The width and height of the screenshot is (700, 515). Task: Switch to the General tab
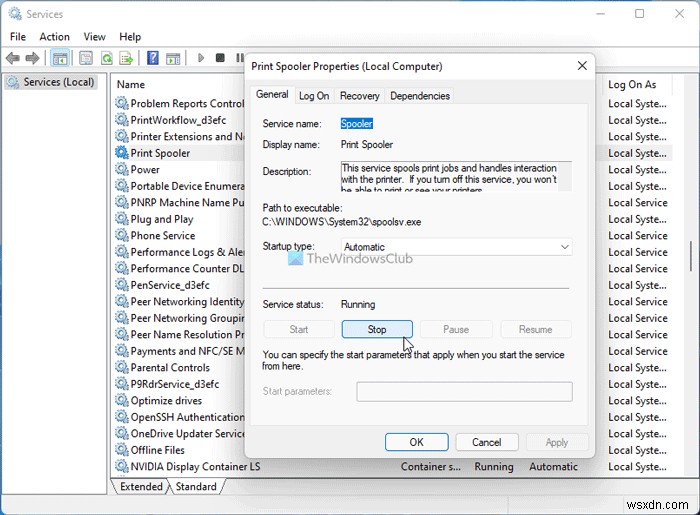(x=272, y=95)
